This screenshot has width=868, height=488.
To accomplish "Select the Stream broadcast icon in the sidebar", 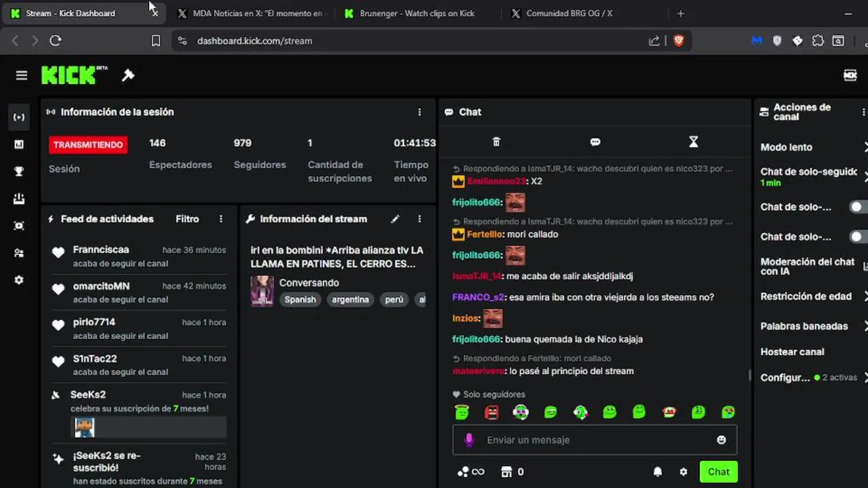I will [19, 117].
